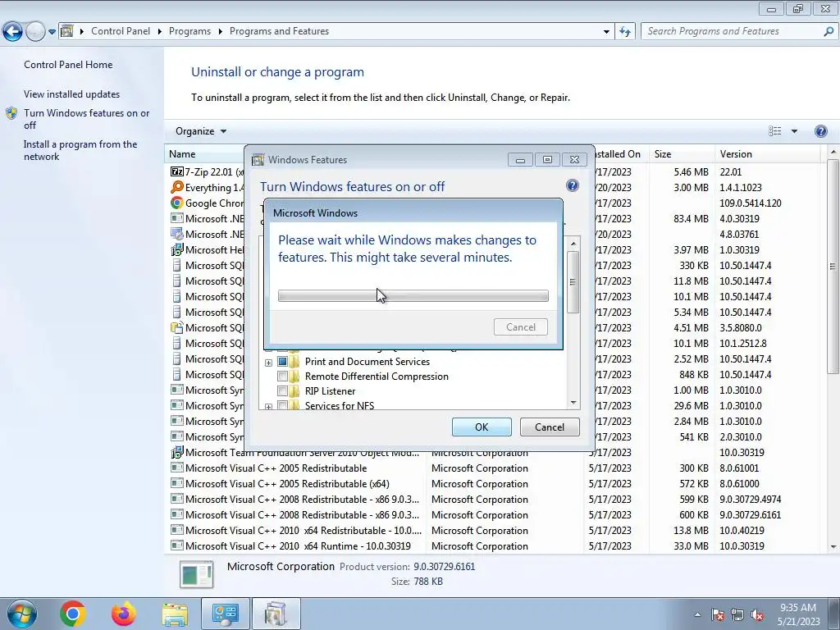
Task: Click the Action Center flag tray icon
Action: click(x=717, y=614)
